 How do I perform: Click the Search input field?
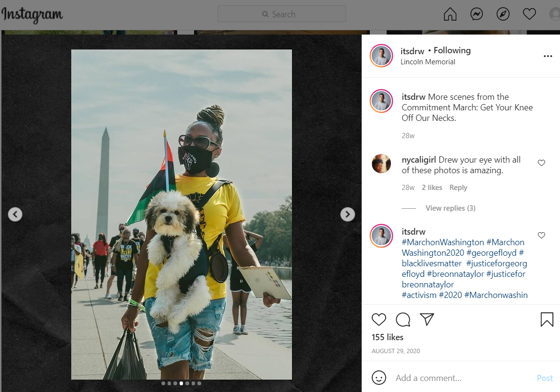282,14
